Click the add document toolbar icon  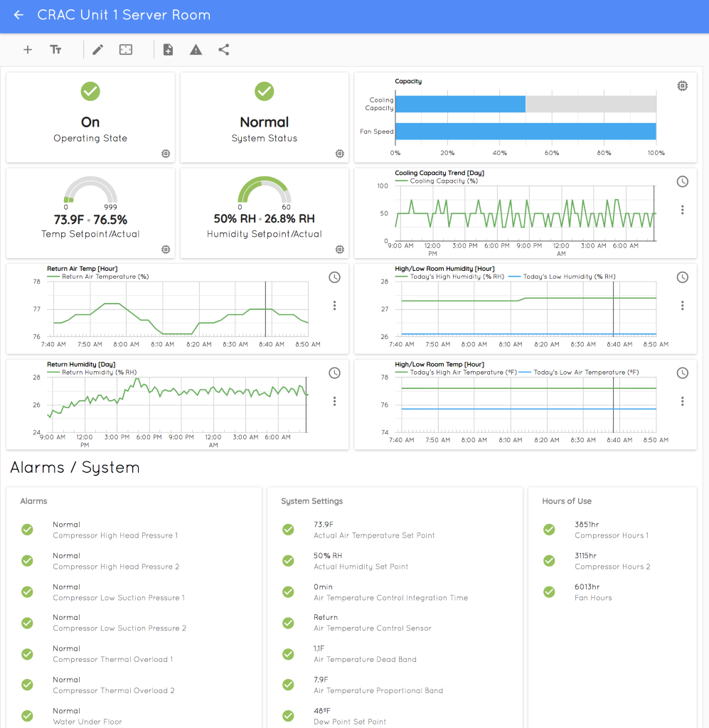pyautogui.click(x=168, y=50)
